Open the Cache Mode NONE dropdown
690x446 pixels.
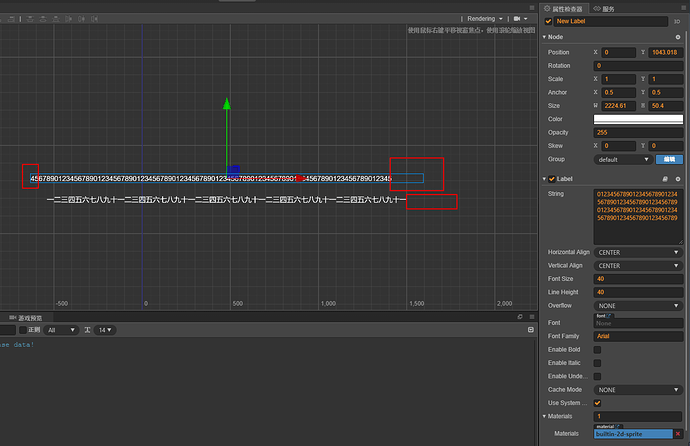click(x=638, y=390)
